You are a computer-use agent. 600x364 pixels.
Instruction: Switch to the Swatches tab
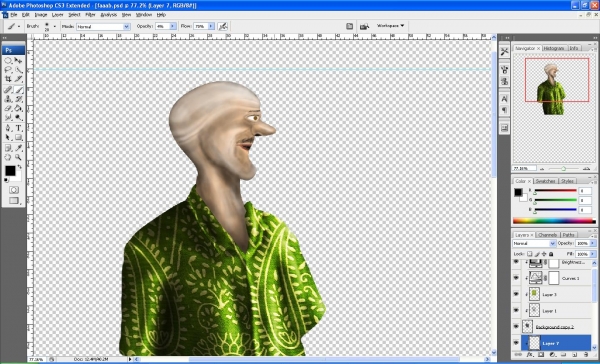pyautogui.click(x=546, y=181)
